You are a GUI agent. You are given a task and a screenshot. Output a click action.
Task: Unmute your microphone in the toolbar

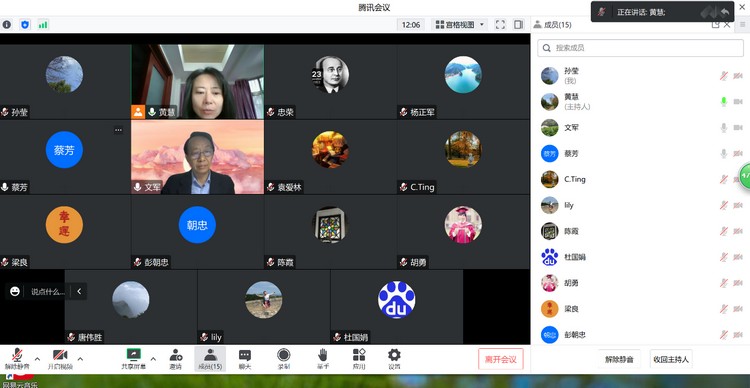click(x=17, y=358)
